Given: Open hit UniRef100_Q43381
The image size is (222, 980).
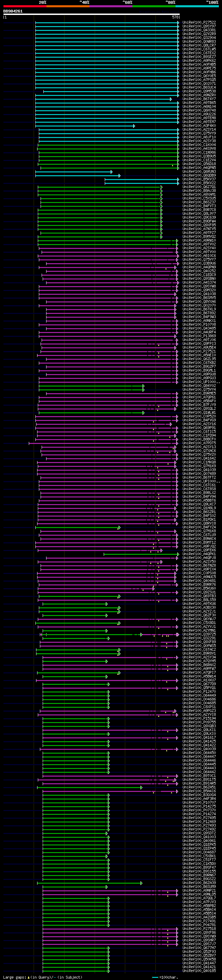Looking at the screenshot, I should [x=199, y=30].
